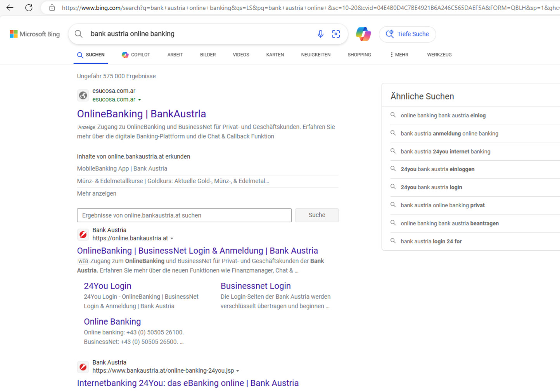Click the 'Suche' site-search button
This screenshot has height=392, width=560.
317,215
